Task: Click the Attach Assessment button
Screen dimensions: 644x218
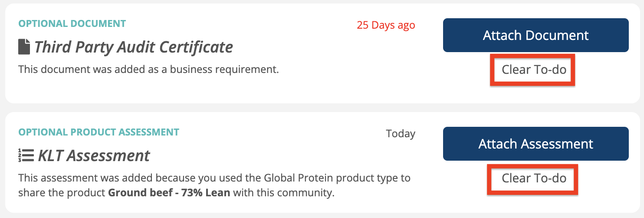Action: [x=536, y=144]
